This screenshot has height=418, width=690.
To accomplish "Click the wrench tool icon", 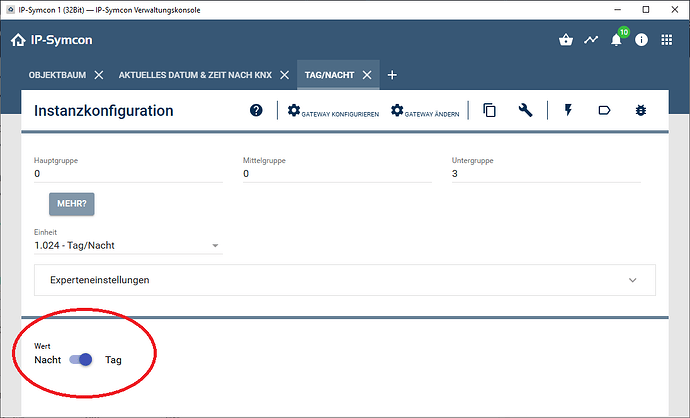I will click(x=525, y=111).
